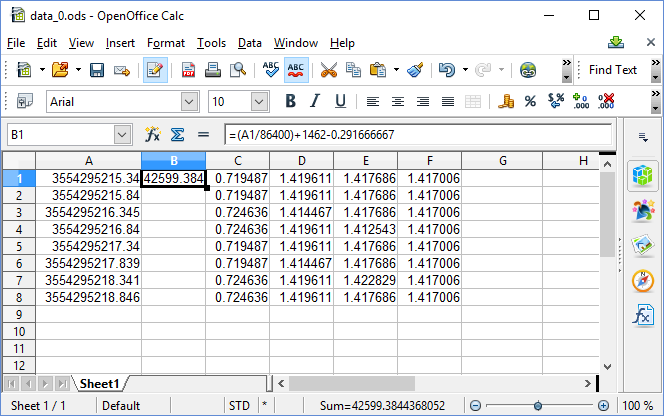Open the Function Wizard
The image size is (664, 416).
tap(153, 134)
